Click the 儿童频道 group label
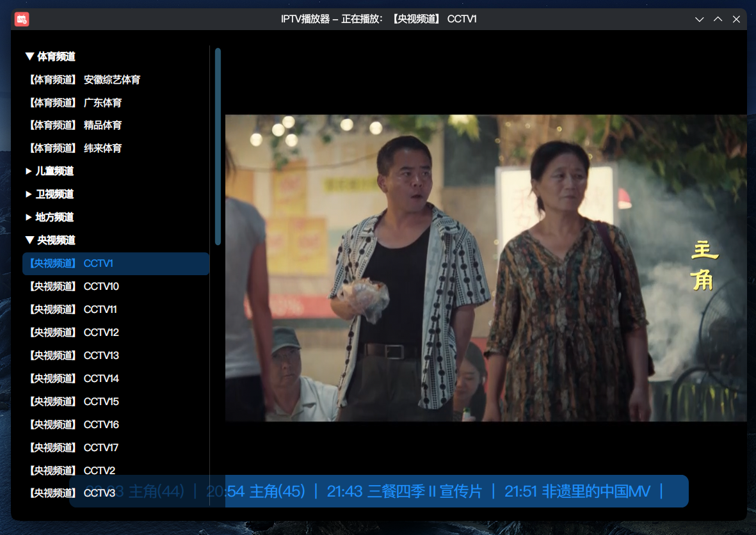 (x=54, y=171)
